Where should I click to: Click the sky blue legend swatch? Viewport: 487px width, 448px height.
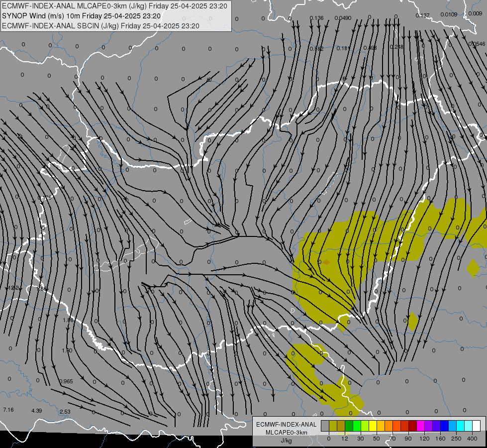click(x=453, y=426)
